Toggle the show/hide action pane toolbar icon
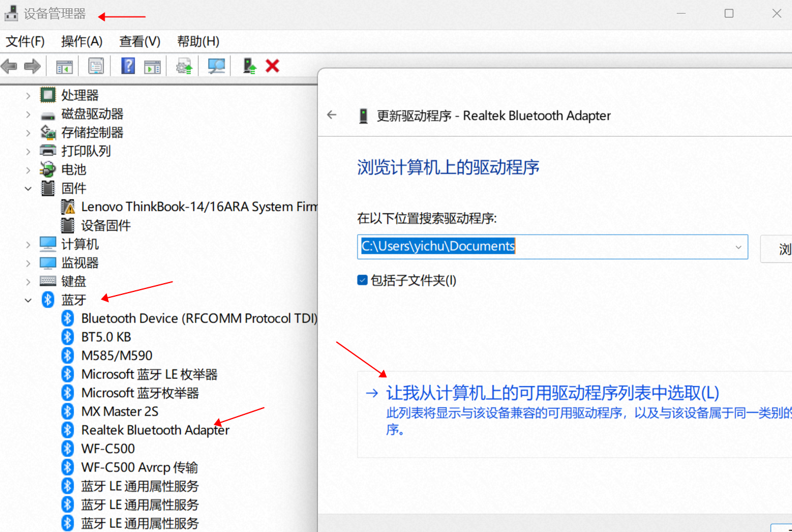The height and width of the screenshot is (532, 792). 152,66
